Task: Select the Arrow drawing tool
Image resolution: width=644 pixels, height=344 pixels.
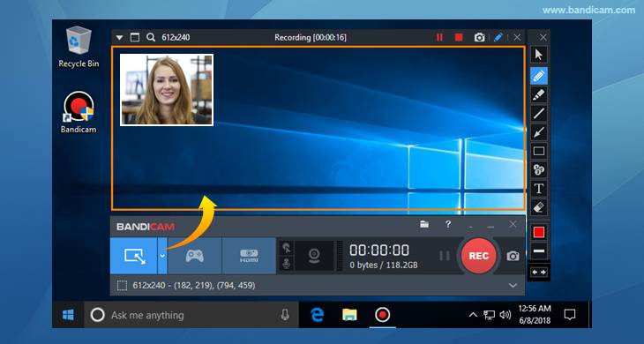Action: tap(538, 132)
